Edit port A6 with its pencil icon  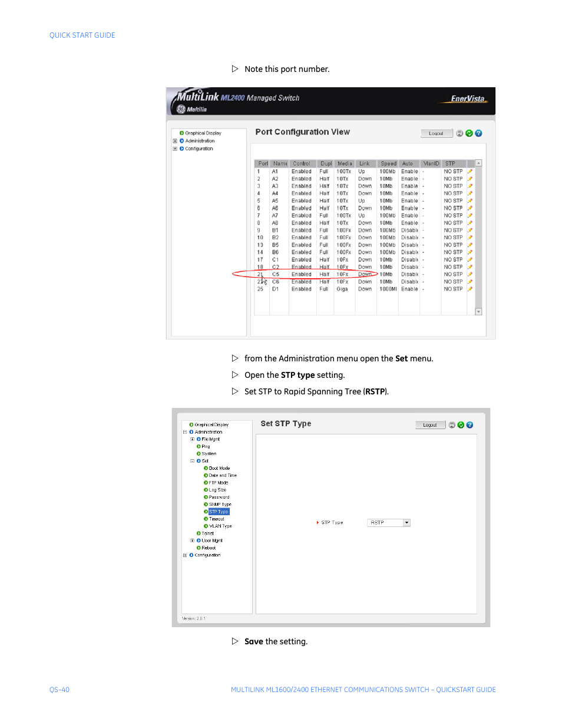[x=470, y=208]
